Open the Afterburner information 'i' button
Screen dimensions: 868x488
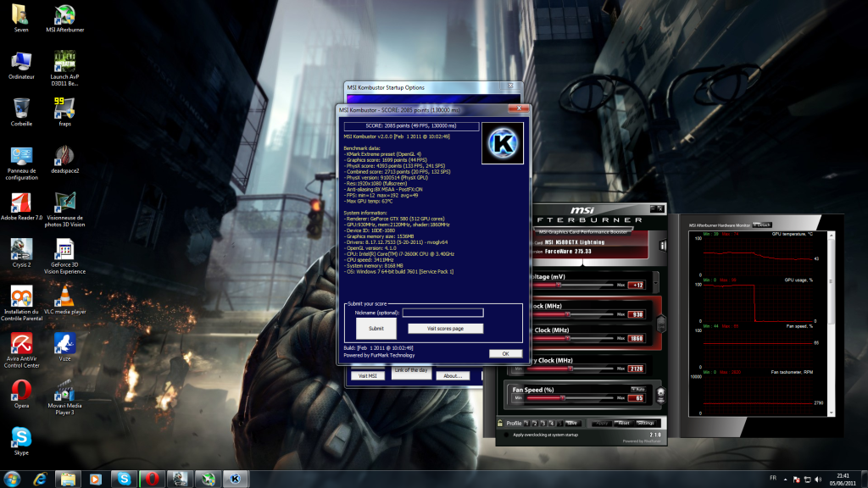pos(662,245)
